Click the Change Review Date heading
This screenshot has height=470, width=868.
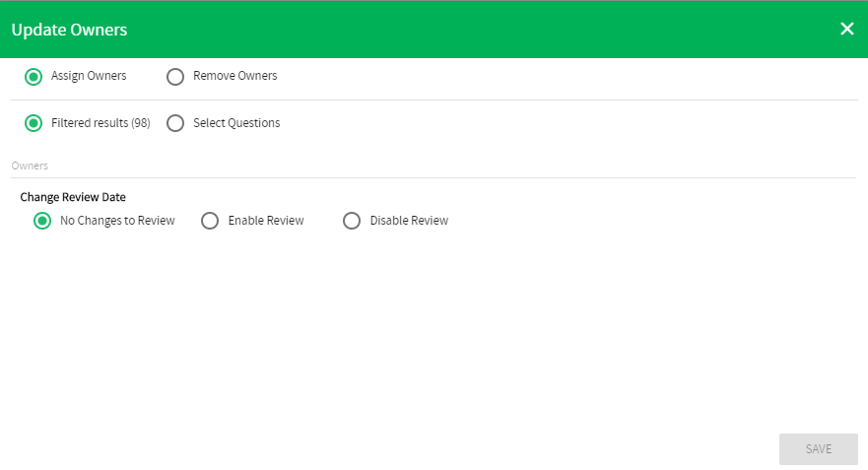73,197
